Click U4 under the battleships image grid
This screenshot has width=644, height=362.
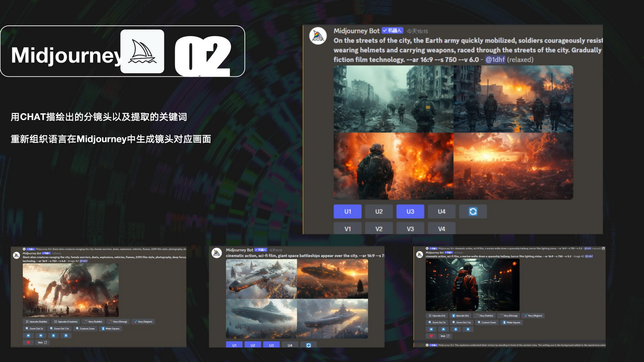[290, 345]
